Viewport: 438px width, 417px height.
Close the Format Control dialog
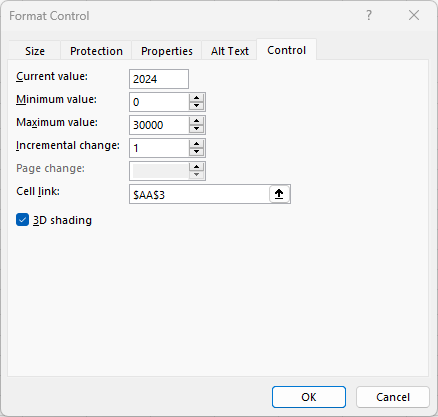click(x=414, y=15)
